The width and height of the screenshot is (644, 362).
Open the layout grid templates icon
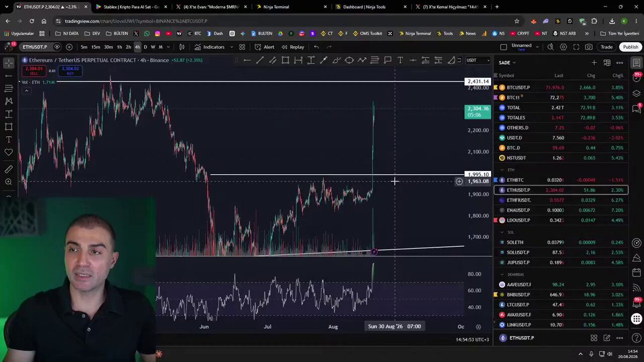click(242, 47)
